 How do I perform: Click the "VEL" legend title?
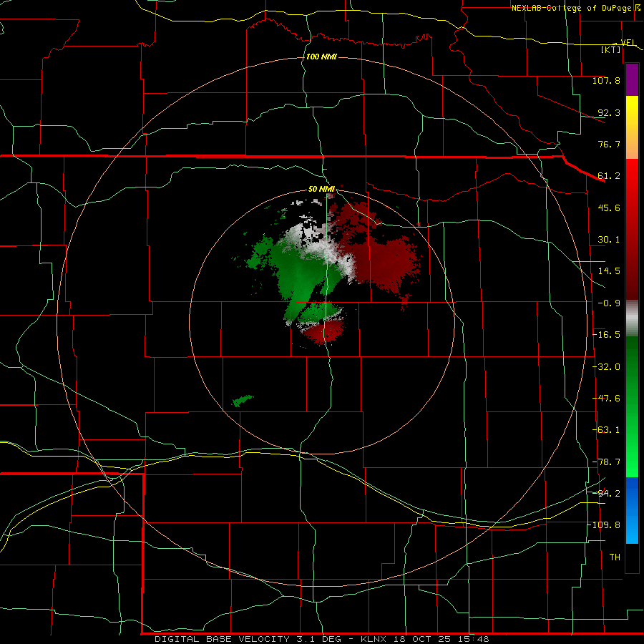pos(628,42)
